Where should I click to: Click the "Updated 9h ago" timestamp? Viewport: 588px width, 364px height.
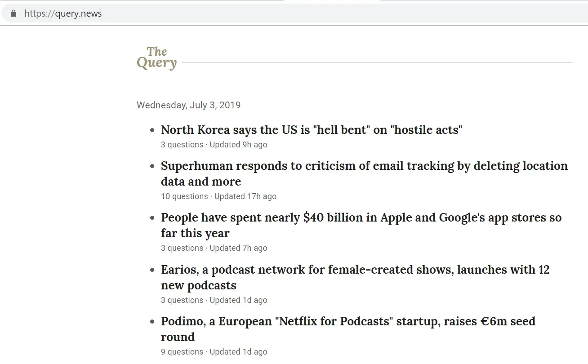point(238,145)
